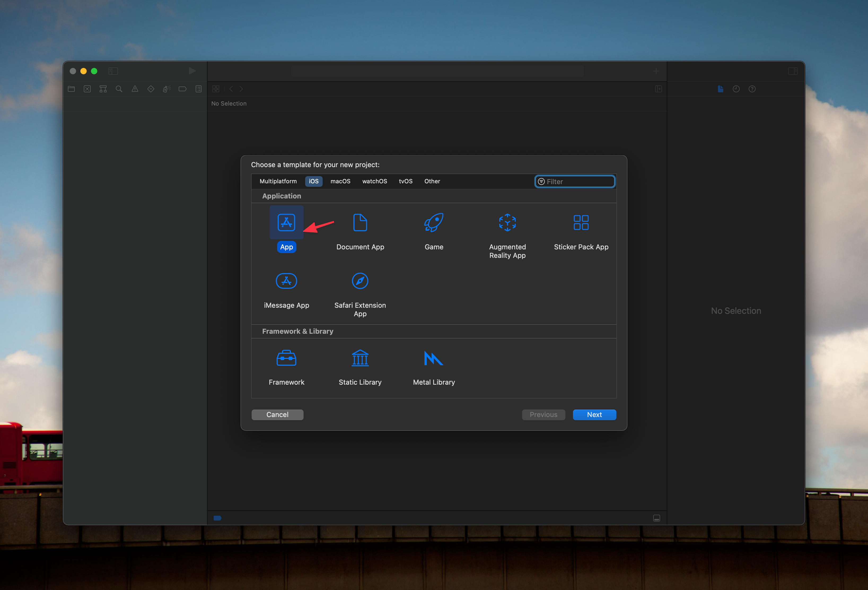This screenshot has width=868, height=590.
Task: Open the Quick Help inspector
Action: pos(752,89)
